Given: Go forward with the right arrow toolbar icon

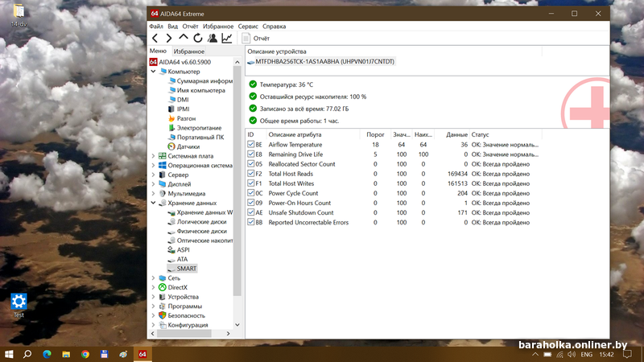Looking at the screenshot, I should point(169,38).
